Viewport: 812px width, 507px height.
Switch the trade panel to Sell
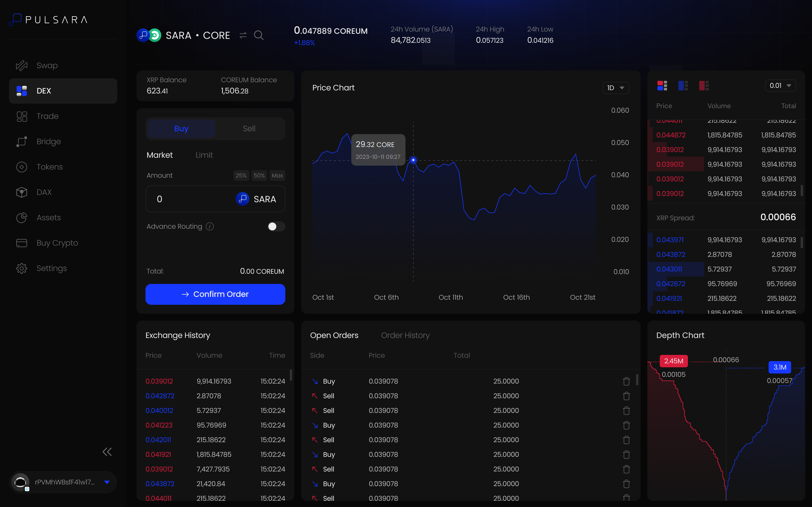pos(249,128)
